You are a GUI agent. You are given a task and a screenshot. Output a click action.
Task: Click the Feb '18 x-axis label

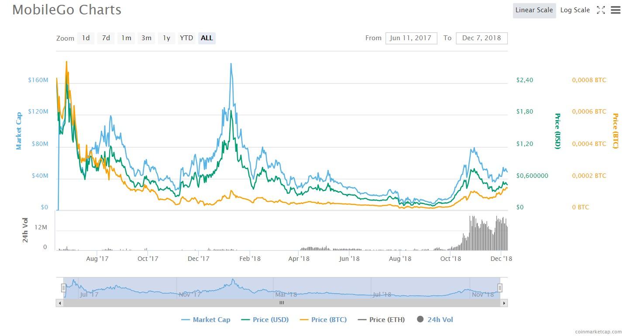(250, 259)
